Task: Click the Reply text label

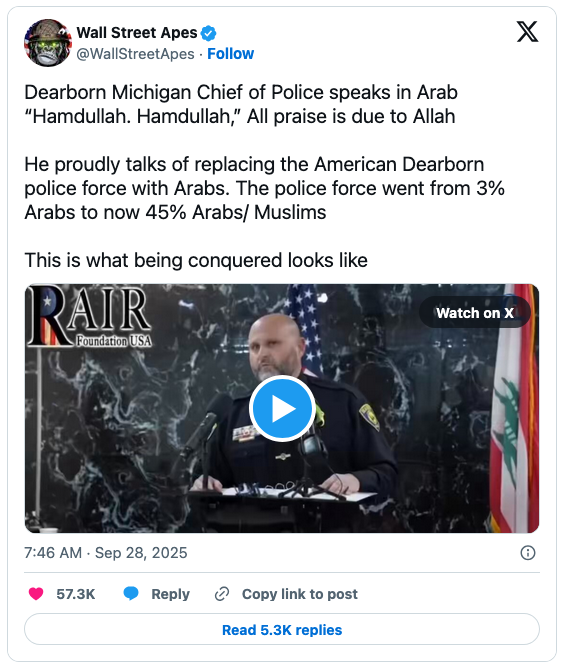Action: (x=170, y=594)
